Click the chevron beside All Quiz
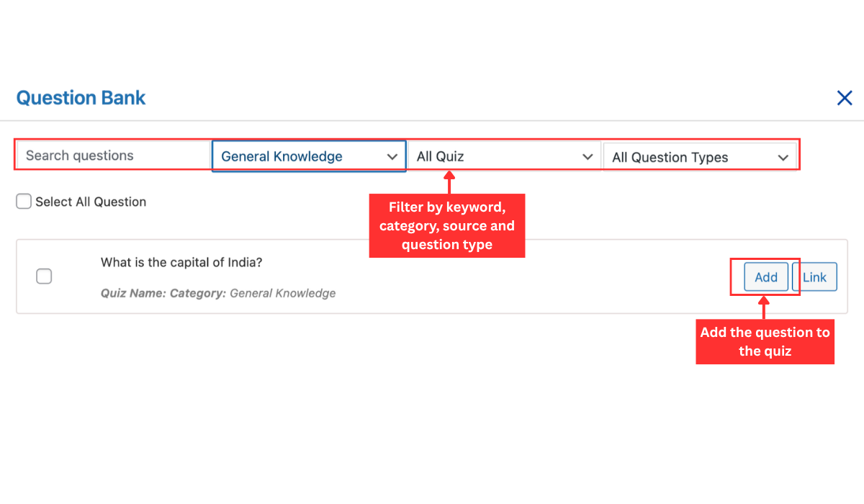 coord(588,156)
